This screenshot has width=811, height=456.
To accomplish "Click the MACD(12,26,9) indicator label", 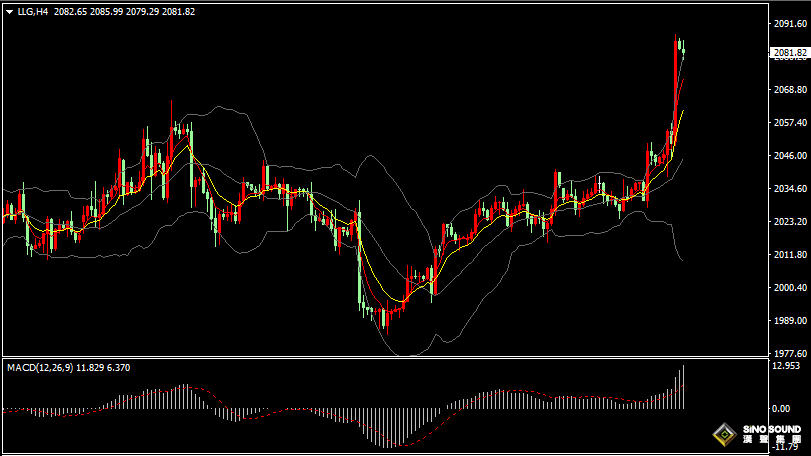I will click(39, 368).
